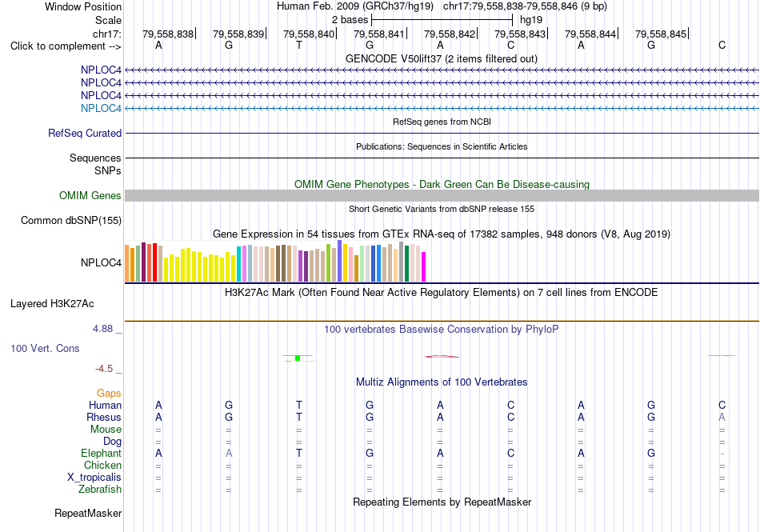Click the light blue NPLOC4 transcript label
This screenshot has height=532, width=760.
point(101,108)
